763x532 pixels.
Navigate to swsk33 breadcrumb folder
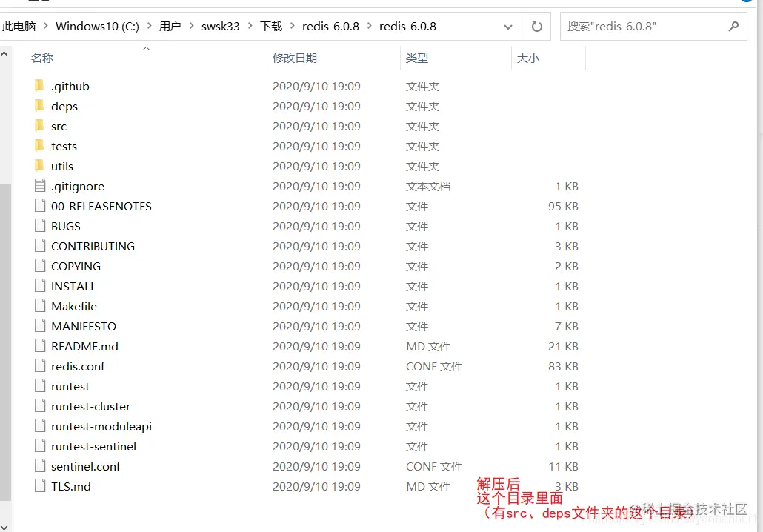221,26
